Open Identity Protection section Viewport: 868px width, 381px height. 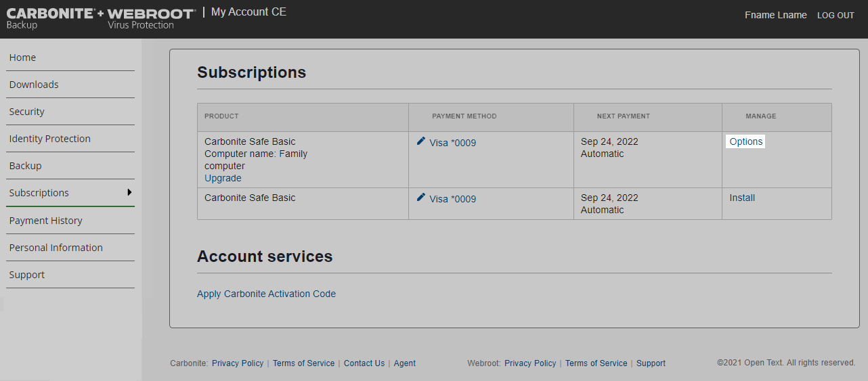coord(49,139)
